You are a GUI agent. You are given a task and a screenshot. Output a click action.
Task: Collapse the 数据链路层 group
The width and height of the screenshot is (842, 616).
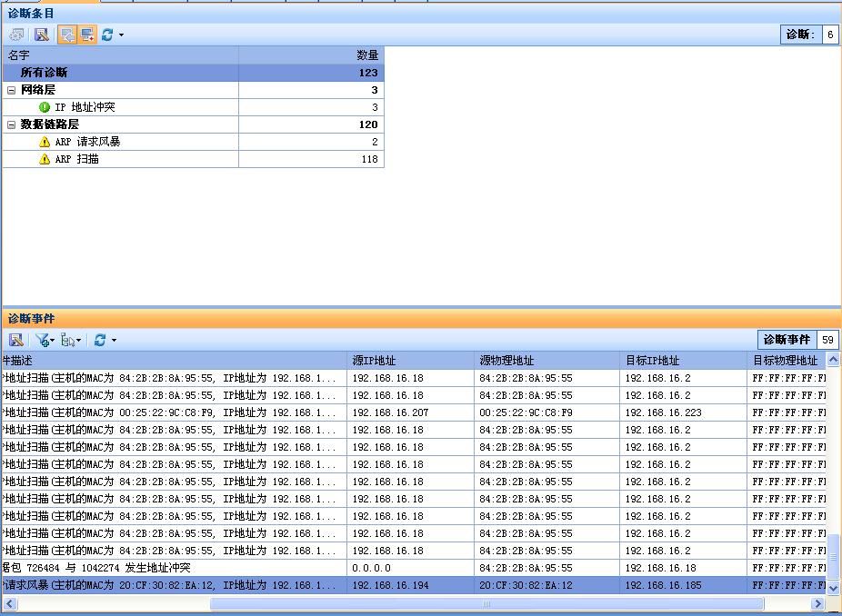(x=11, y=124)
